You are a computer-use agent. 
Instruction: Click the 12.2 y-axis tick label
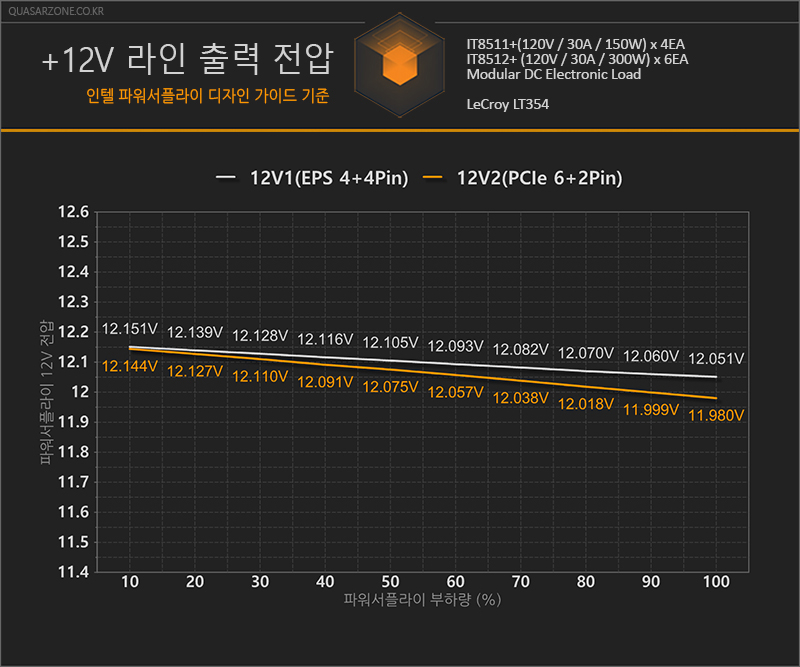(73, 332)
